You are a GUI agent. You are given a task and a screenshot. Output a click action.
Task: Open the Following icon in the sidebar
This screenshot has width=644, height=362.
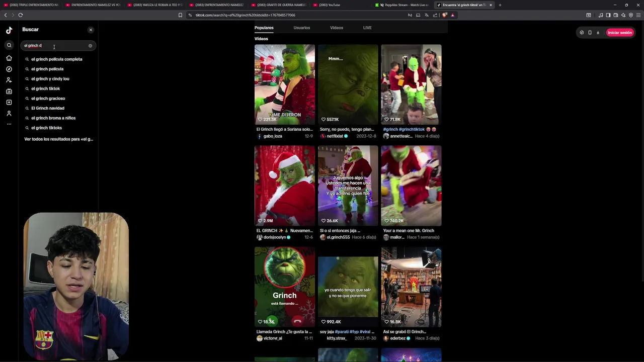[x=9, y=80]
